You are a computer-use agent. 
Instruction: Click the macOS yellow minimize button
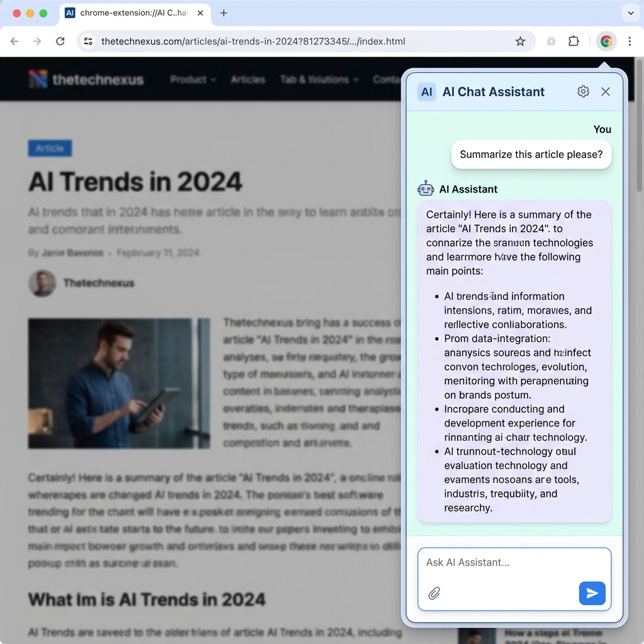30,13
